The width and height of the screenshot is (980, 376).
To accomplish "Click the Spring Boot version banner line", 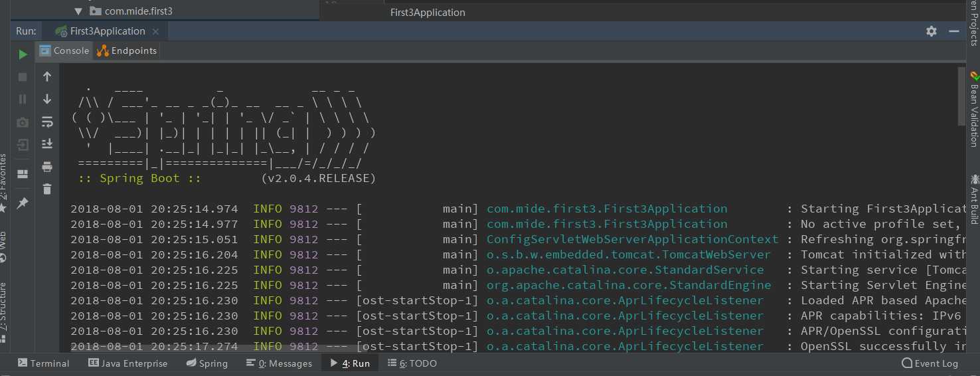I will pyautogui.click(x=227, y=178).
